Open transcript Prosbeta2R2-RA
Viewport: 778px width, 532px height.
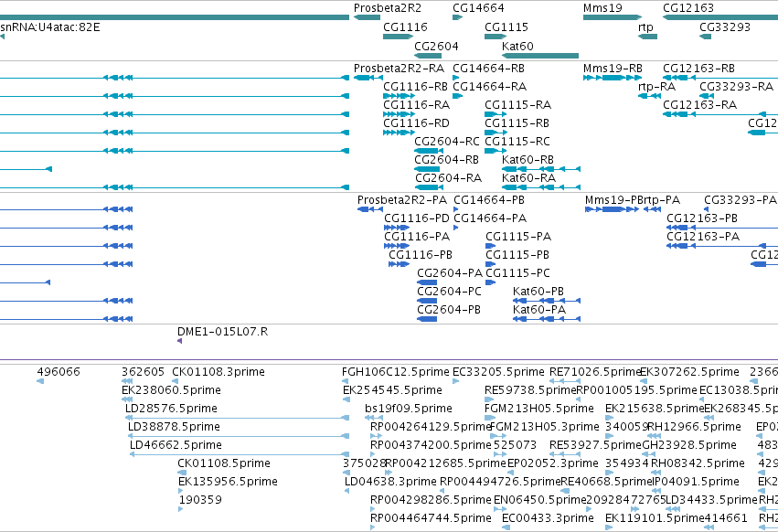[x=399, y=68]
